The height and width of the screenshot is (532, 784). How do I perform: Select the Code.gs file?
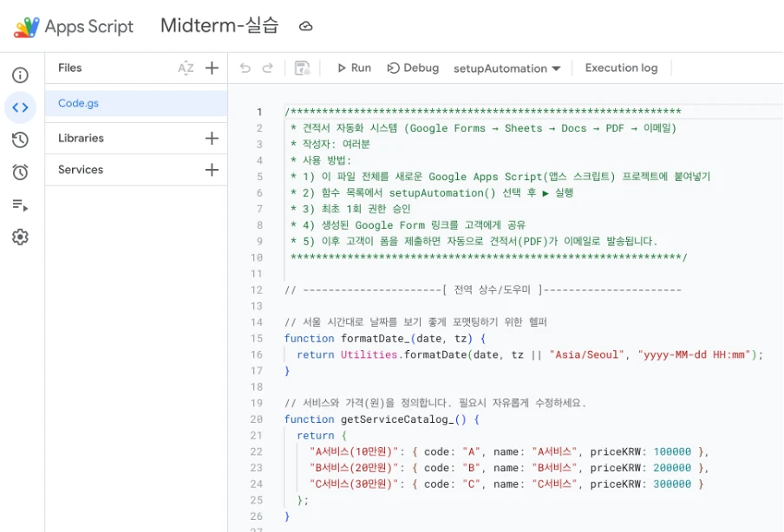click(x=79, y=103)
